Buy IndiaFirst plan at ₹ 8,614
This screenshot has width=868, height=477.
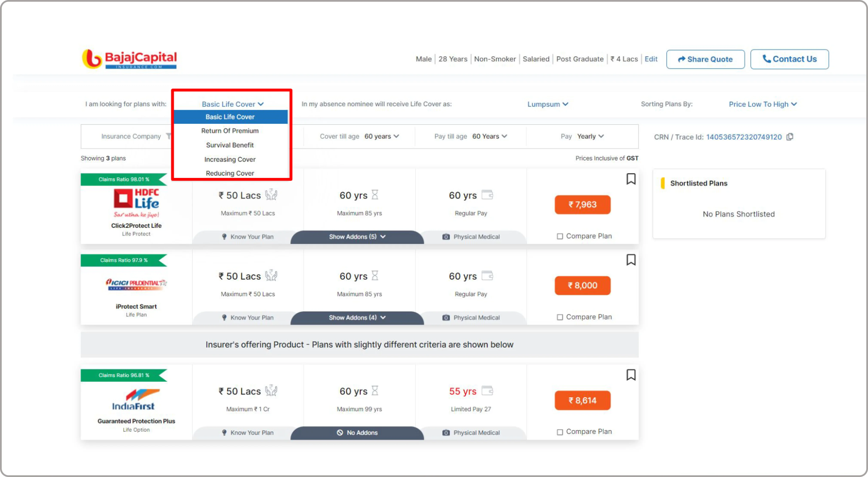click(x=583, y=400)
